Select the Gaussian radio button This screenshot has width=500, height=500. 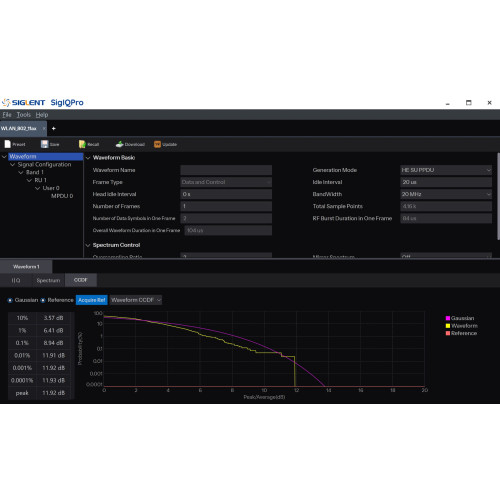tap(10, 300)
